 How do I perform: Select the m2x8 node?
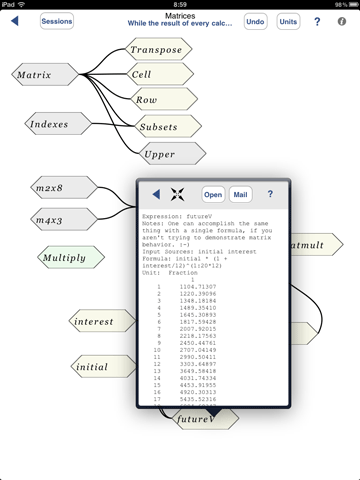[x=64, y=188]
